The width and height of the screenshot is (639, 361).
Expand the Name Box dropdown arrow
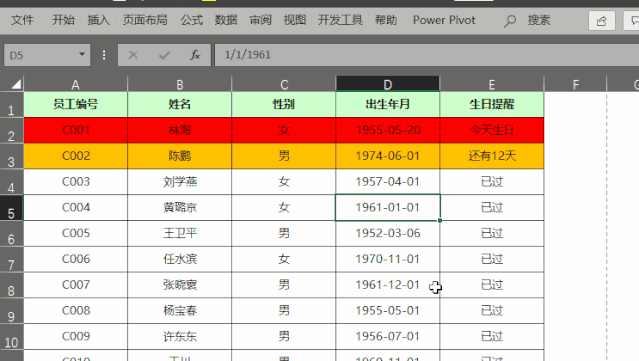pos(82,54)
